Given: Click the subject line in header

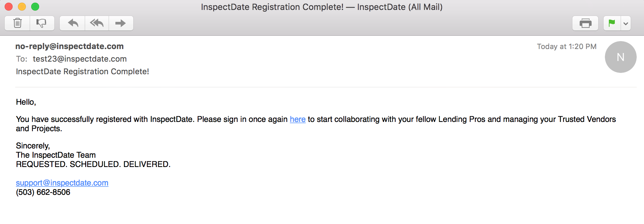Looking at the screenshot, I should point(82,72).
